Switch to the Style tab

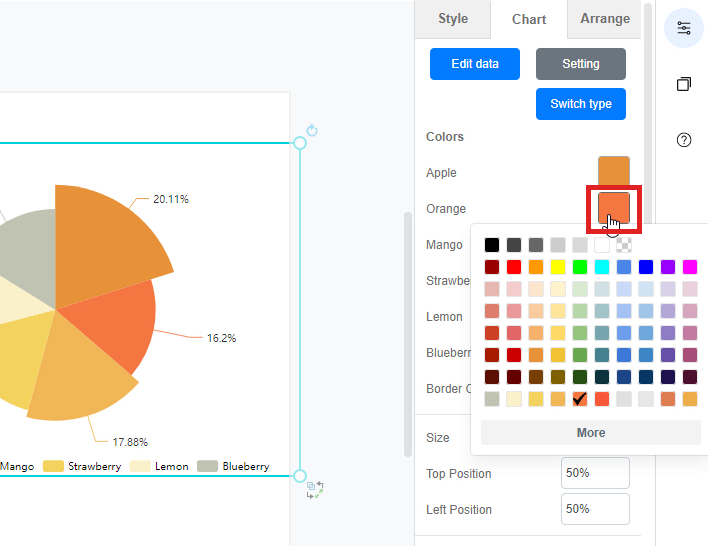(x=453, y=19)
